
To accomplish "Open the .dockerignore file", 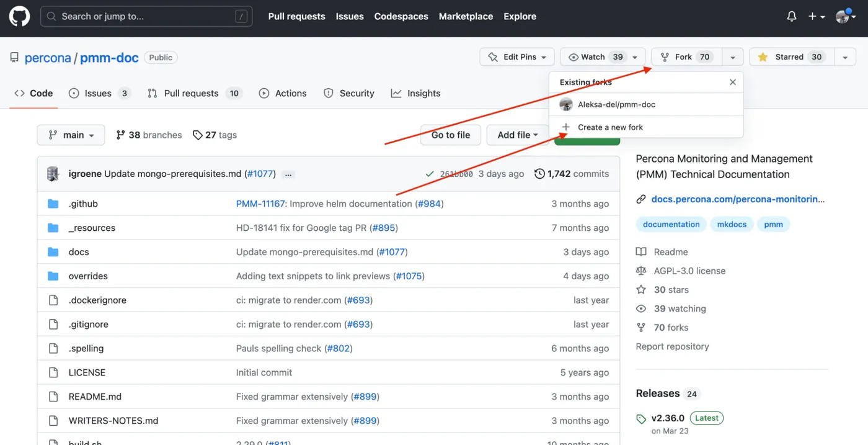I will (x=97, y=300).
